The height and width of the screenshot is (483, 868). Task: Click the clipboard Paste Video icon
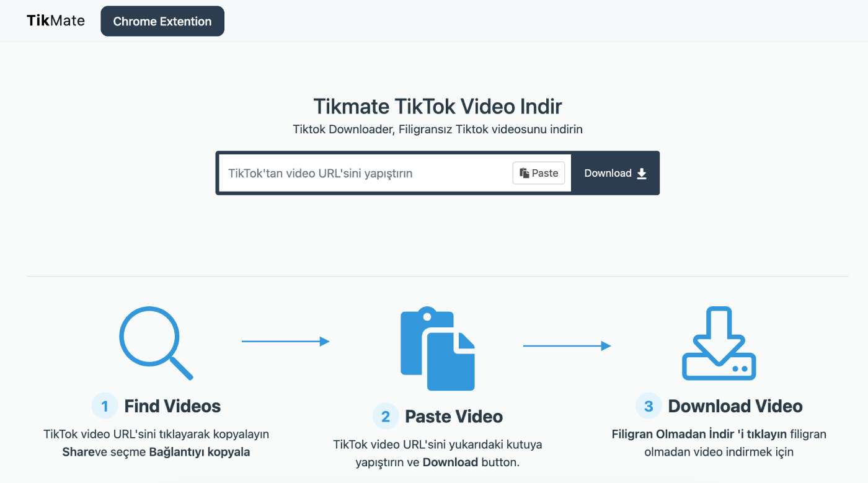pos(438,348)
